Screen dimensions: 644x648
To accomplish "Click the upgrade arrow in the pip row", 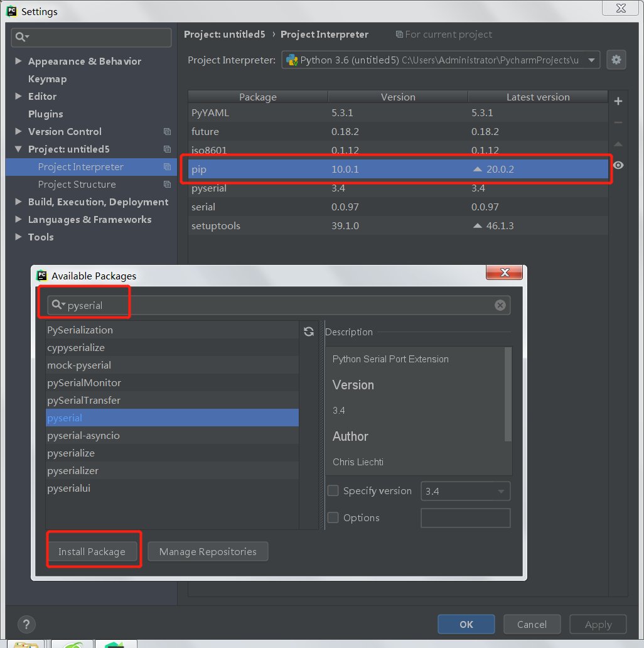I will tap(478, 169).
